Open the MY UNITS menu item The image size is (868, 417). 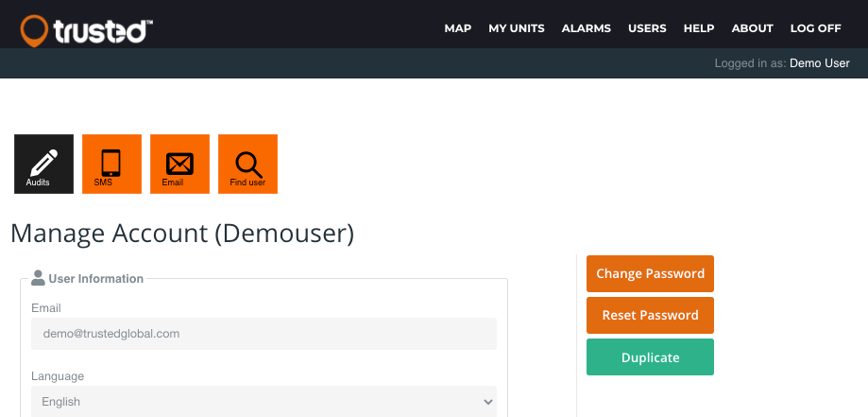click(516, 28)
